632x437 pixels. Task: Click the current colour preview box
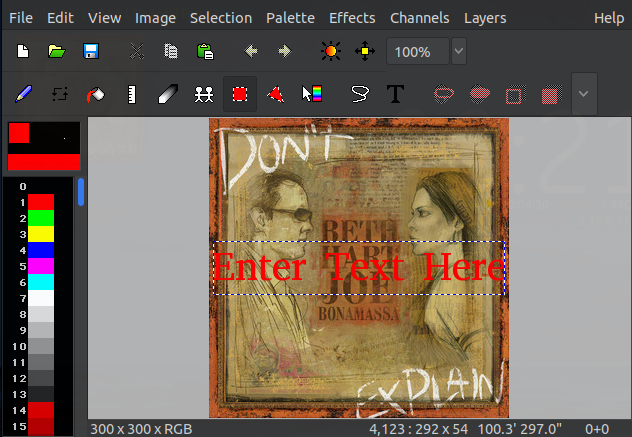point(44,146)
